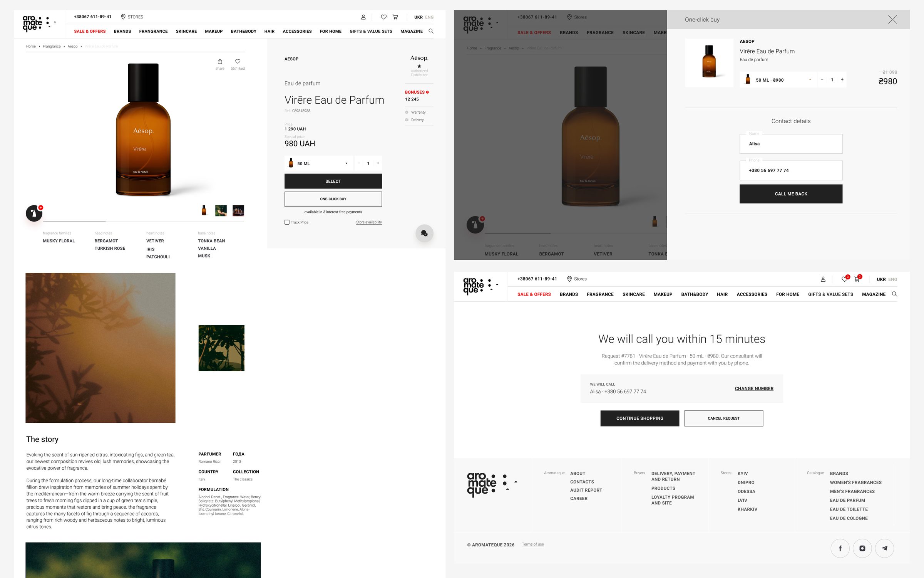Open the Store availability link
Viewport: 924px width, 578px height.
pyautogui.click(x=369, y=222)
